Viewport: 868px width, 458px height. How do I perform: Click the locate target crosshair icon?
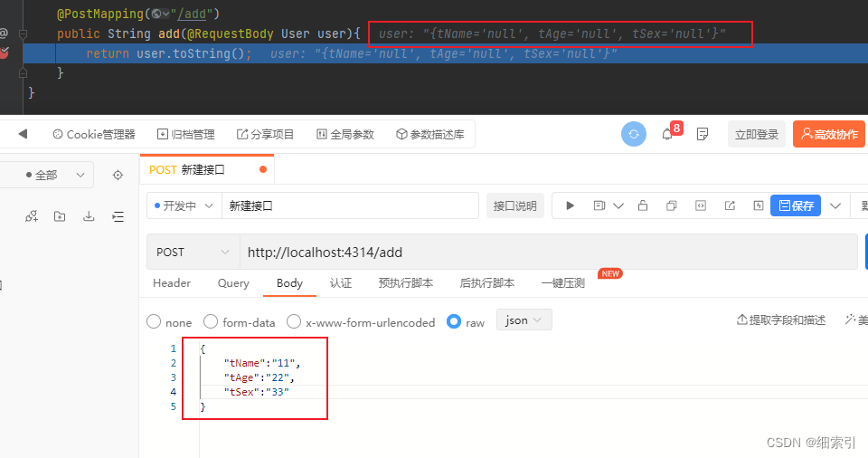[118, 176]
